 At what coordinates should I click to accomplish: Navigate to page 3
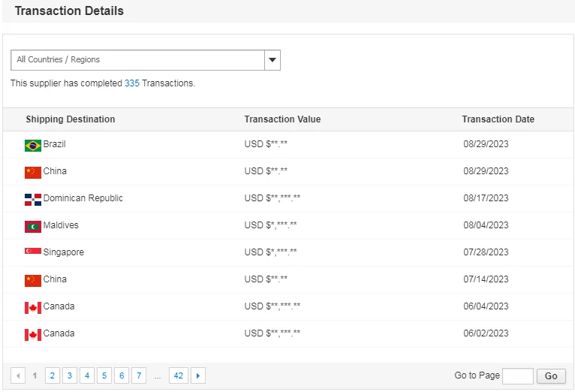click(69, 375)
